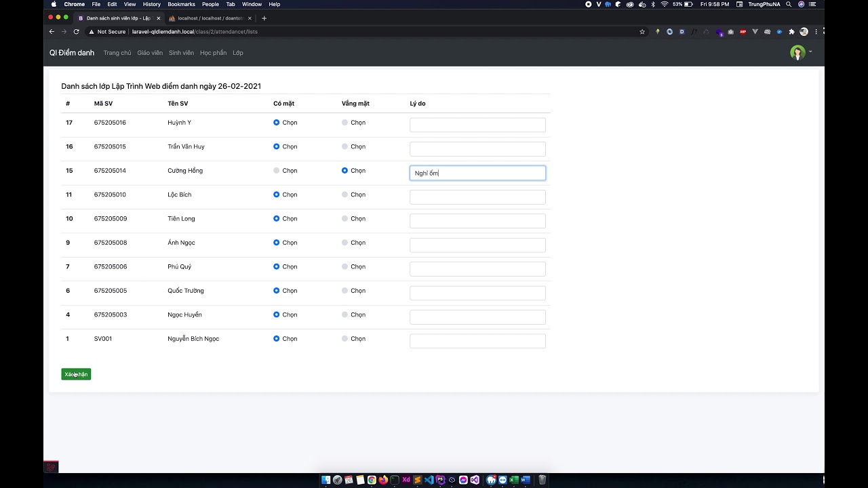Focus the reason field containing Nghỉ ốm
Viewport: 868px width, 488px height.
pyautogui.click(x=477, y=173)
